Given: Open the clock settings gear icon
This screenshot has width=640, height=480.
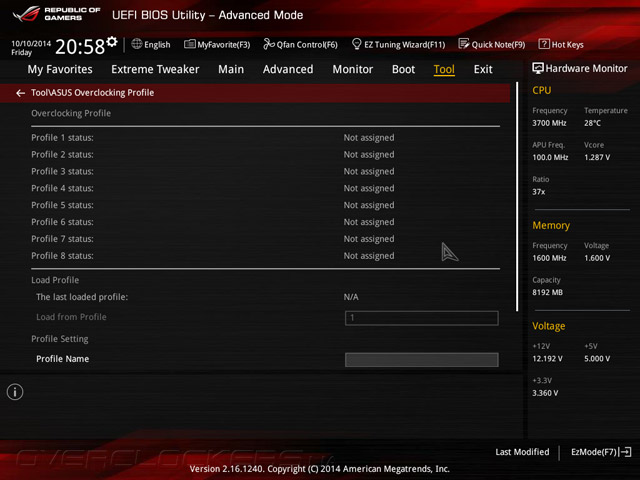Looking at the screenshot, I should click(112, 41).
